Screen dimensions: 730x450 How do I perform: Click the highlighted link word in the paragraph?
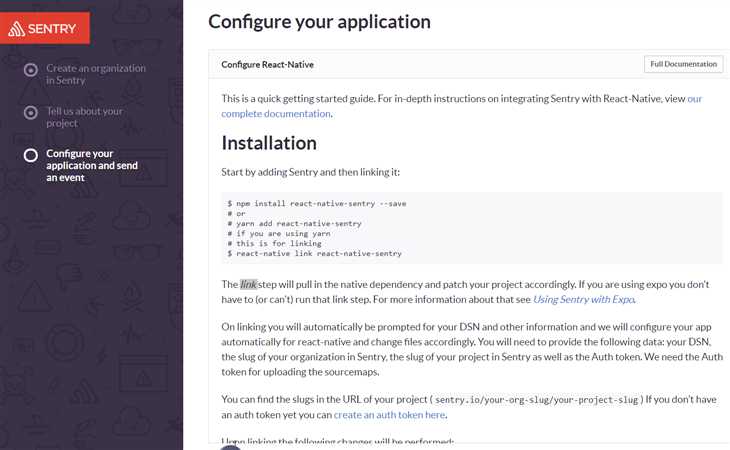point(249,284)
